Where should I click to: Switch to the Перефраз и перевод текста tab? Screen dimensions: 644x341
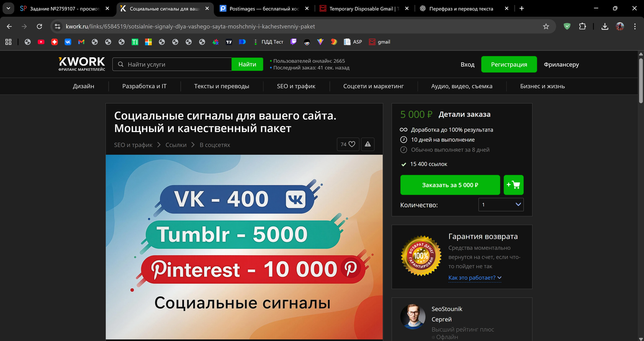pos(464,9)
